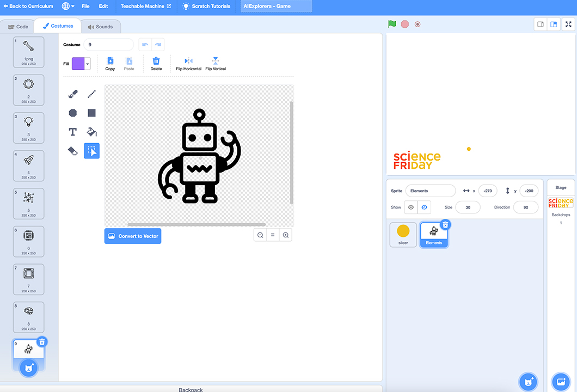Add a new sprite with the cat icon
Viewport: 577px width, 392px height.
click(x=527, y=382)
